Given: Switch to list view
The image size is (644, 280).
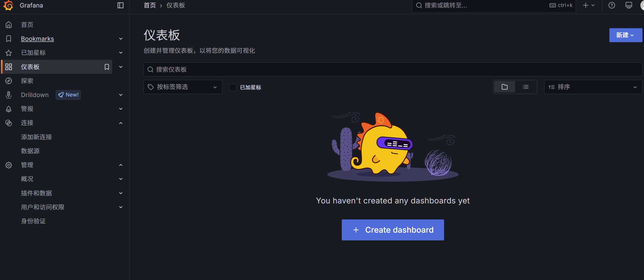Looking at the screenshot, I should click(525, 87).
